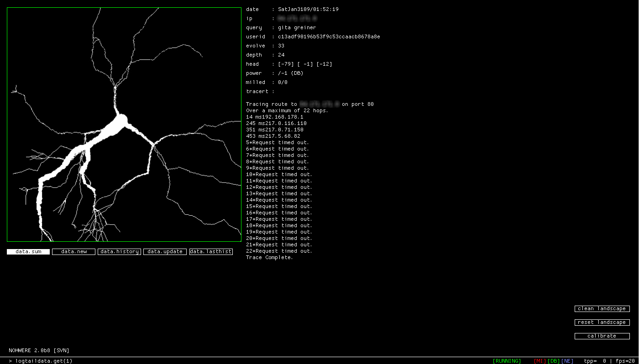Click the Trace Complete. line
Screen dimensions: 639x364
[269, 258]
